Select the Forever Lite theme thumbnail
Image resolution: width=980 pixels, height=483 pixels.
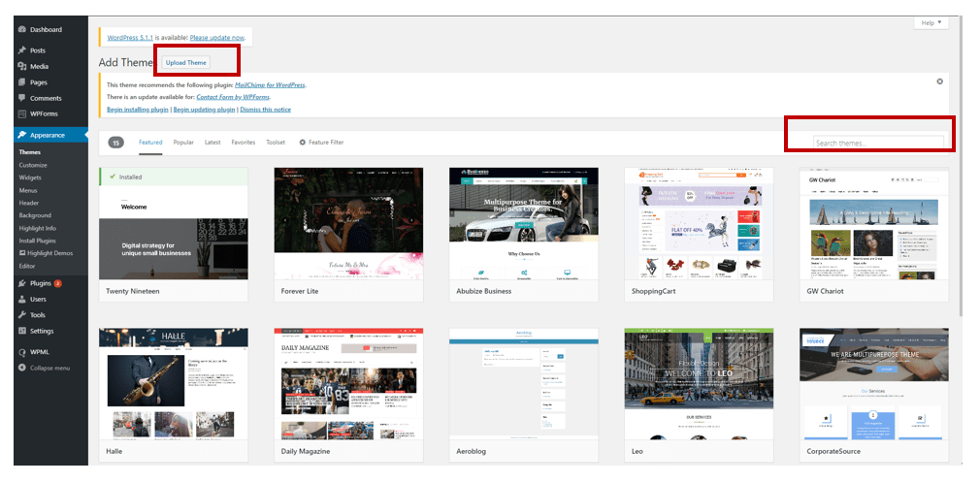[348, 223]
